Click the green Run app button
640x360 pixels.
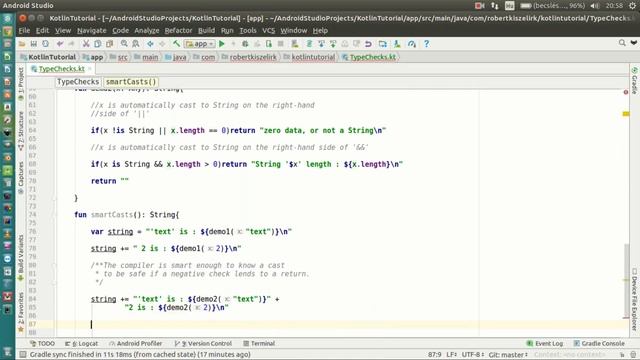[x=222, y=44]
